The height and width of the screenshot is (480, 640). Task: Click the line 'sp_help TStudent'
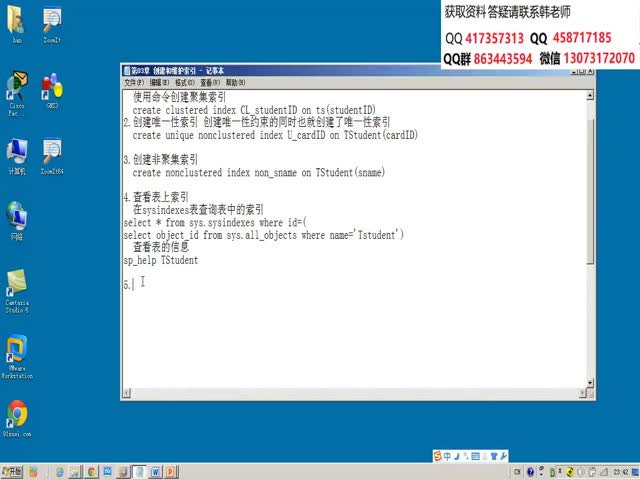[161, 260]
